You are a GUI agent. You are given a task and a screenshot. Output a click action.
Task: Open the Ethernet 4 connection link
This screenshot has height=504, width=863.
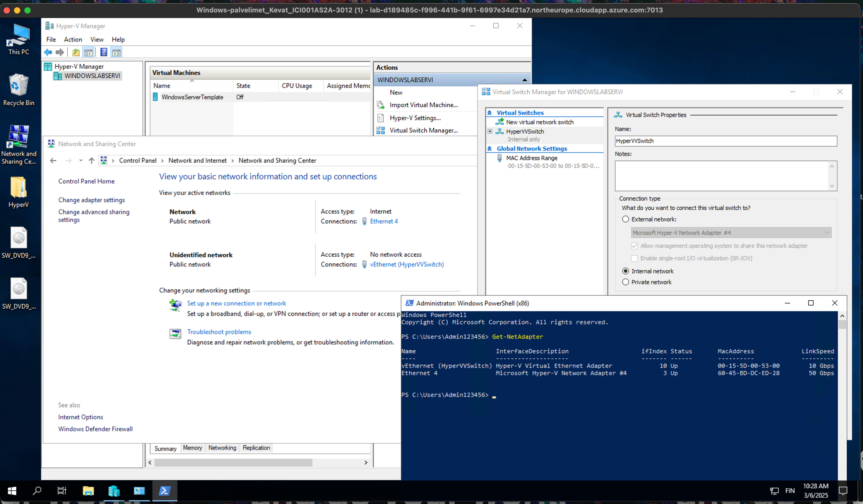(x=383, y=221)
